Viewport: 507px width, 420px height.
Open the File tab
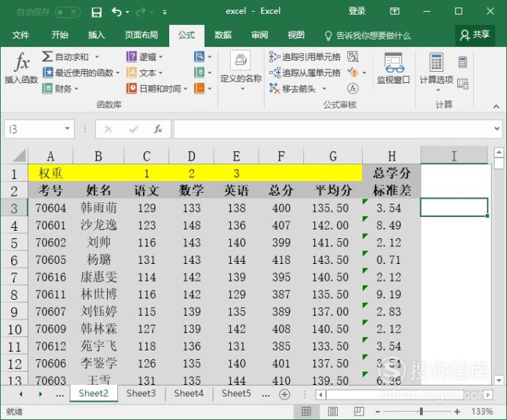(x=21, y=35)
